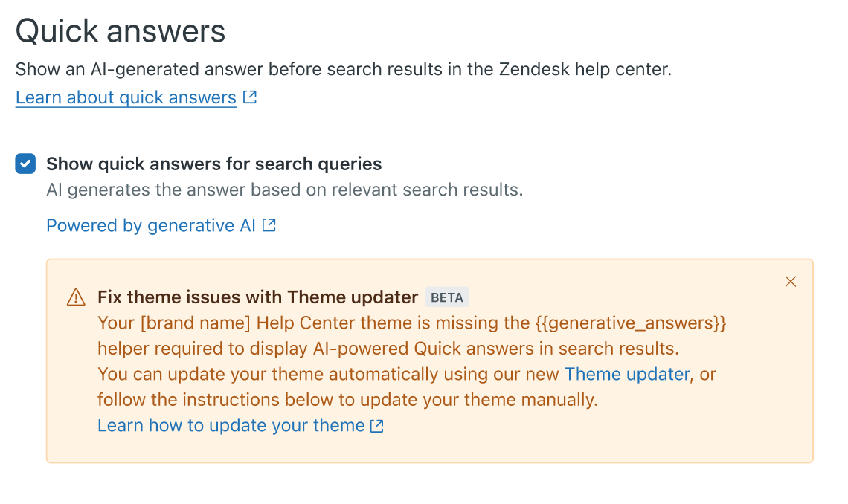Click the warning triangle icon in the alert
The width and height of the screenshot is (848, 504).
[76, 298]
